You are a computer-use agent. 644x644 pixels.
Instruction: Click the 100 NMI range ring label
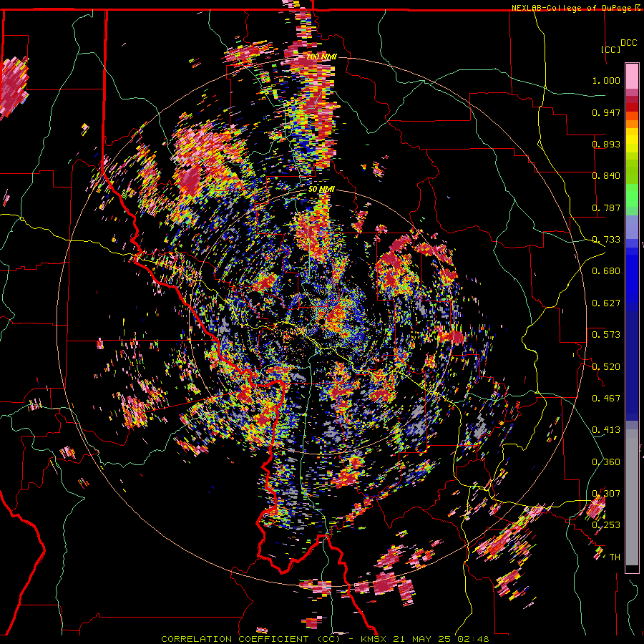click(x=321, y=57)
